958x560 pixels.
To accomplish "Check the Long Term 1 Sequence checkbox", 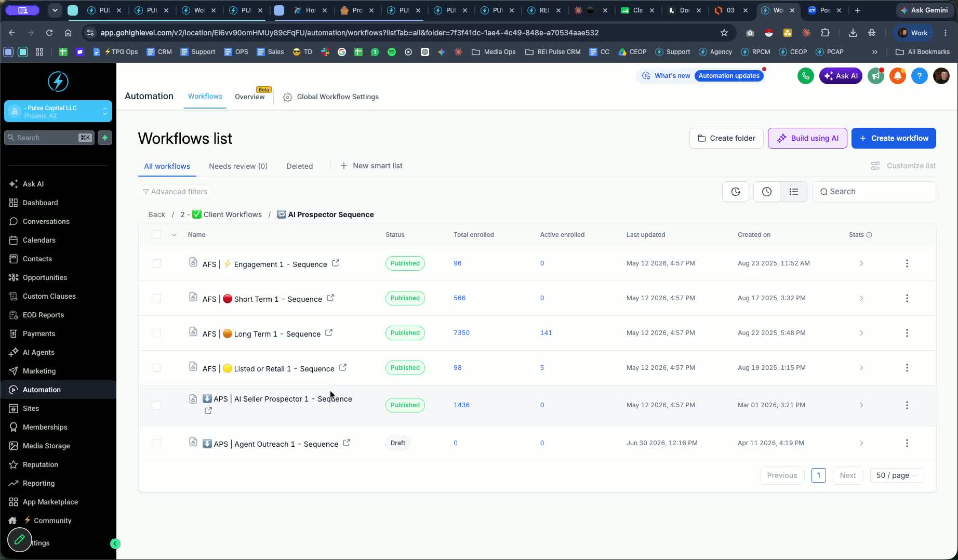I will click(157, 333).
